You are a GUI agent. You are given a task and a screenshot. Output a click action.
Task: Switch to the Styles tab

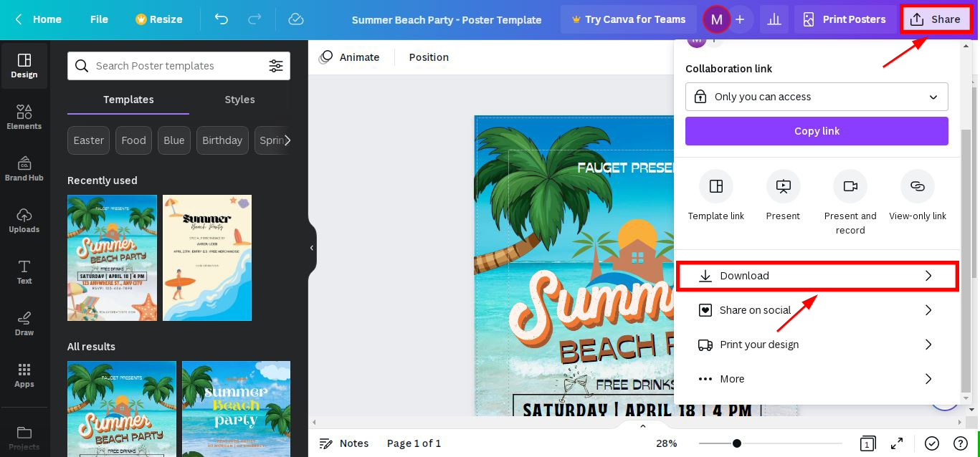coord(239,100)
